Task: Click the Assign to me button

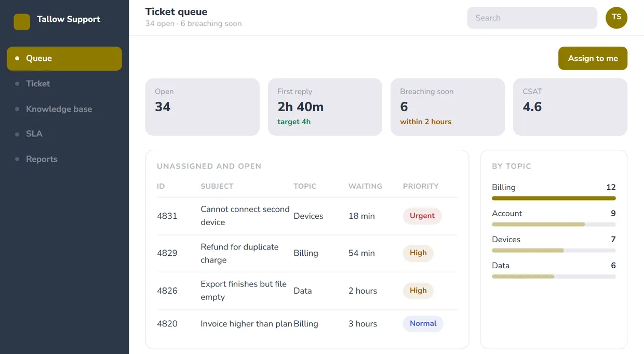Action: tap(593, 58)
